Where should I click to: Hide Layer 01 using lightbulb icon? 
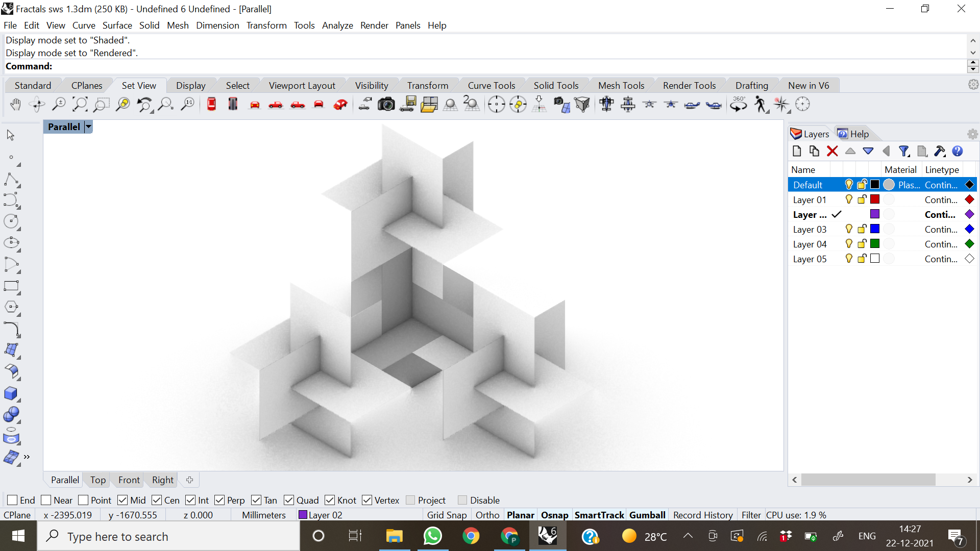(849, 199)
